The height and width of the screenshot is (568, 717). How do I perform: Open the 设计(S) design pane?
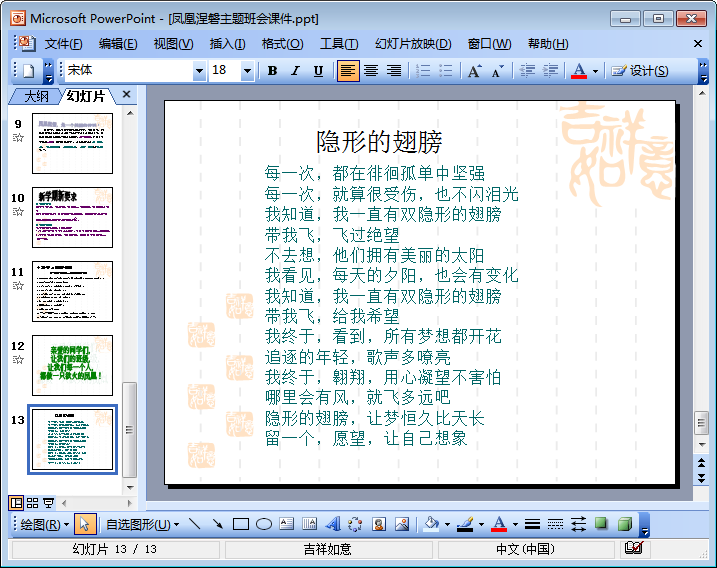coord(640,71)
